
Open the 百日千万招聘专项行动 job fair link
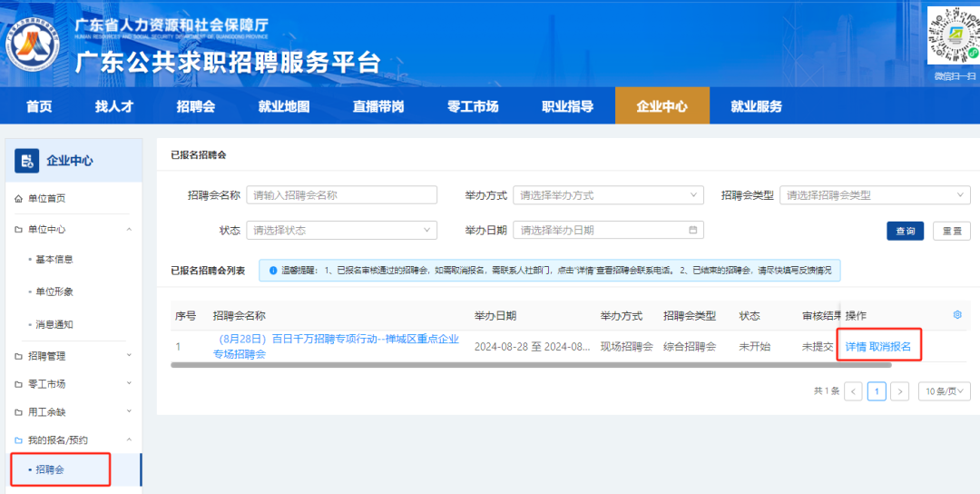coord(337,346)
